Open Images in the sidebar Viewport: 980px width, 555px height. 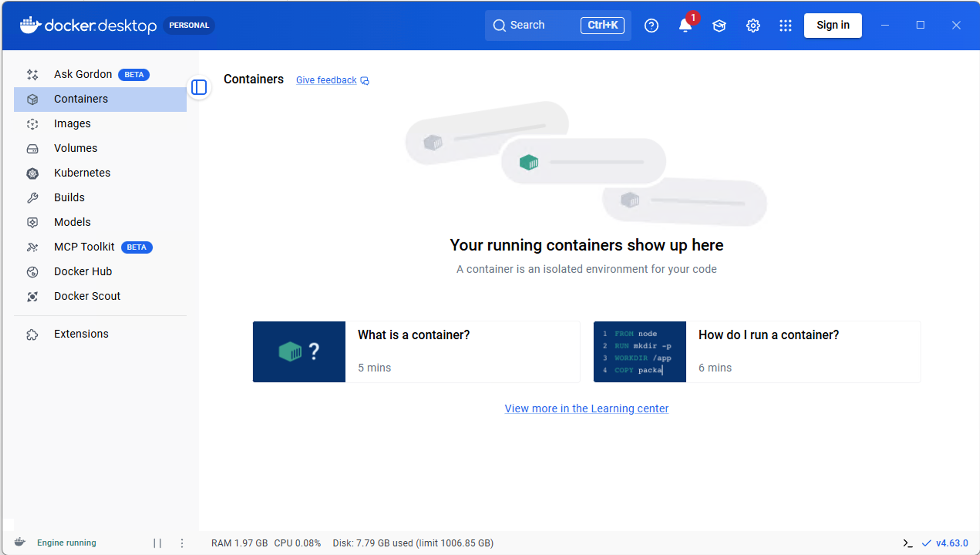[72, 123]
